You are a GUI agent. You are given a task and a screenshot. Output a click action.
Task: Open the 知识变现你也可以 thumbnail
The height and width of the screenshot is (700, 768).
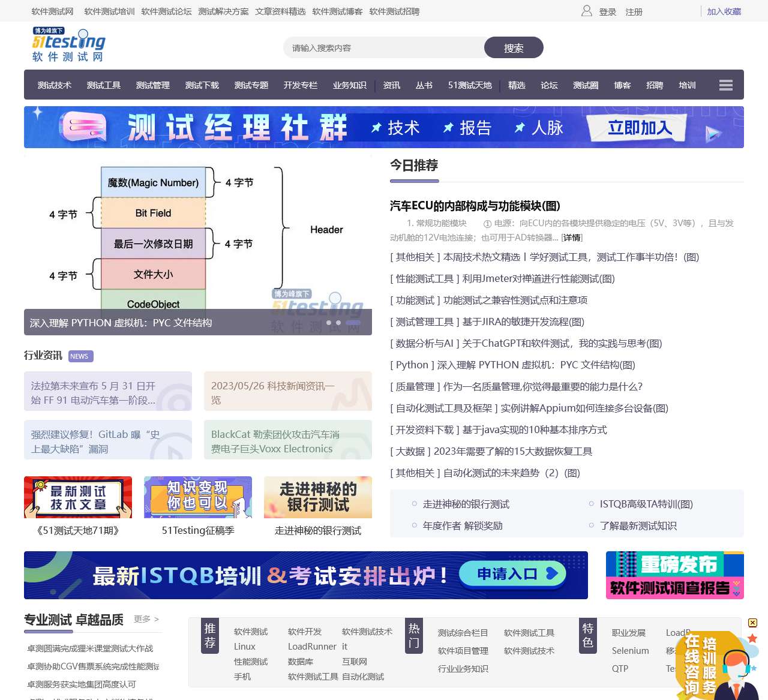[x=198, y=497]
